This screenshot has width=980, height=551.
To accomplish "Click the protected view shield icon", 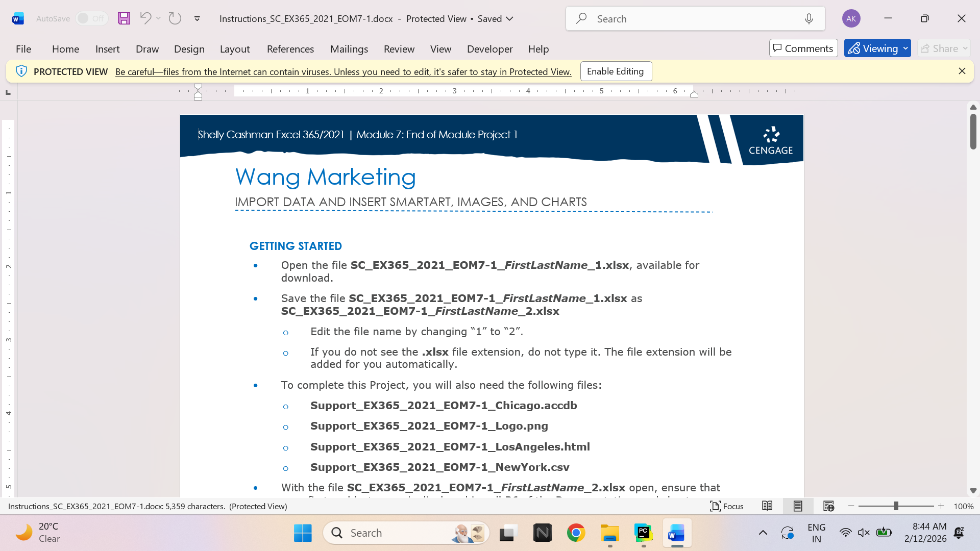I will [21, 71].
